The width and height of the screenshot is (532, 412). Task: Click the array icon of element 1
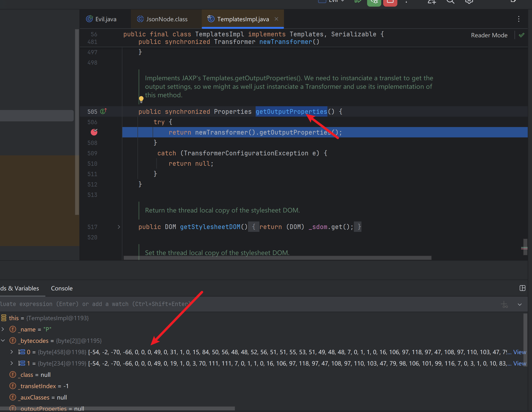[x=22, y=363]
